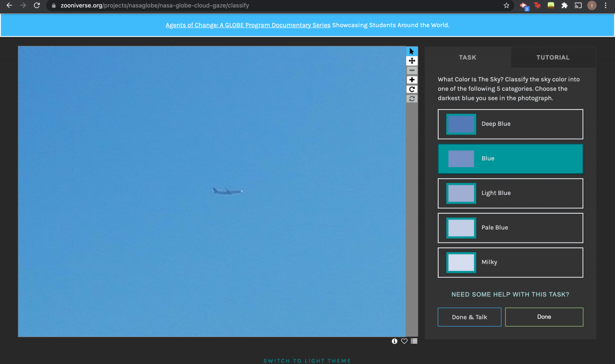Screen dimensions: 615x364
Task: View site lock security info
Action: pyautogui.click(x=53, y=6)
